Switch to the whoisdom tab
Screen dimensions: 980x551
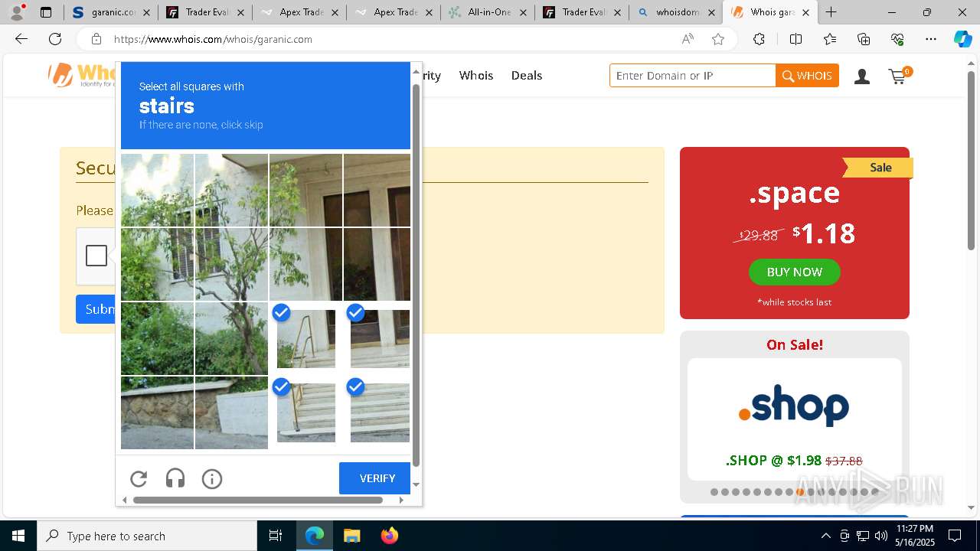[x=676, y=12]
